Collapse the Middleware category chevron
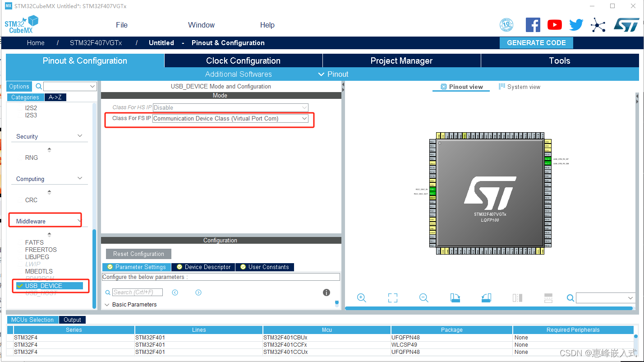 point(79,220)
